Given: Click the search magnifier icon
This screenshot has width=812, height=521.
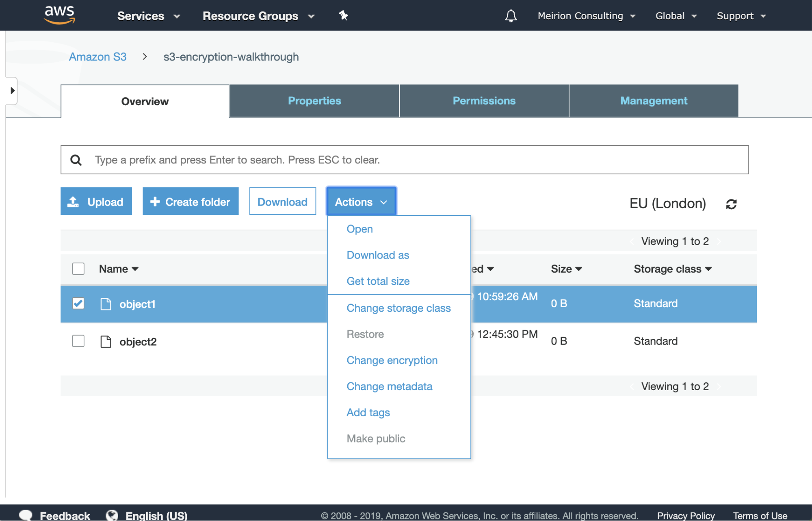Looking at the screenshot, I should click(x=76, y=160).
